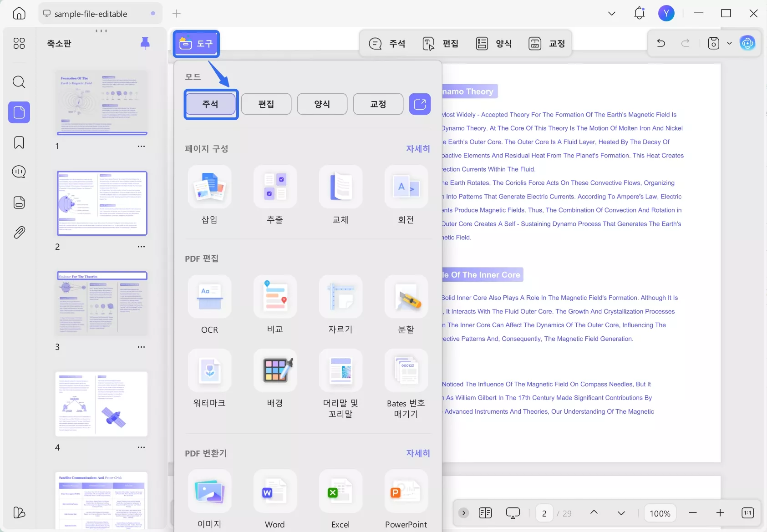Open the Bookmarks panel icon
767x532 pixels.
pos(19,142)
